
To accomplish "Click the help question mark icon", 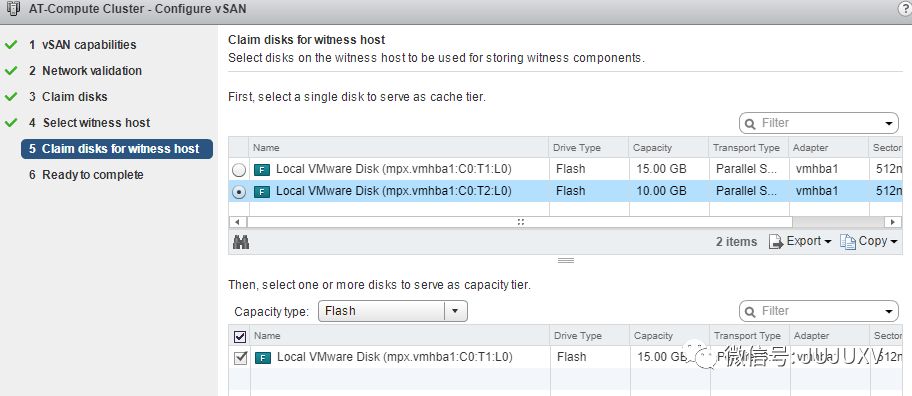I will tap(905, 9).
